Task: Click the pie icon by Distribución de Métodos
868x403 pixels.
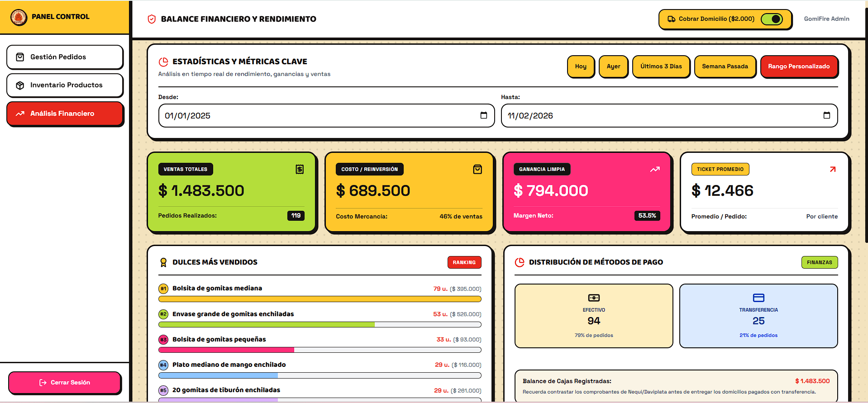Action: click(520, 262)
